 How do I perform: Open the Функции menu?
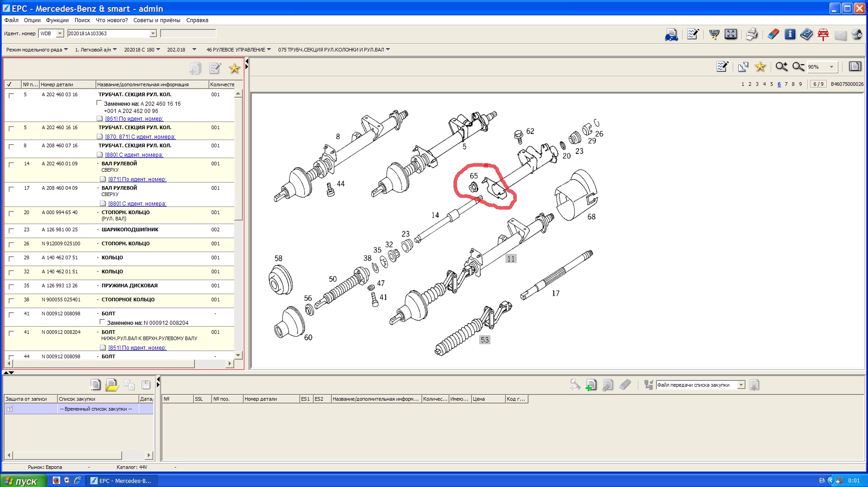coord(57,20)
